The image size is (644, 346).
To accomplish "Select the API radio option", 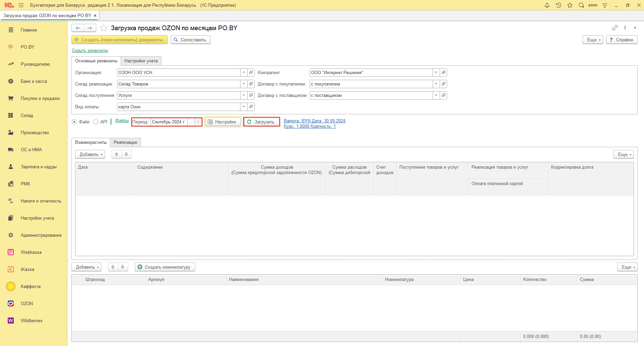I will pyautogui.click(x=96, y=122).
